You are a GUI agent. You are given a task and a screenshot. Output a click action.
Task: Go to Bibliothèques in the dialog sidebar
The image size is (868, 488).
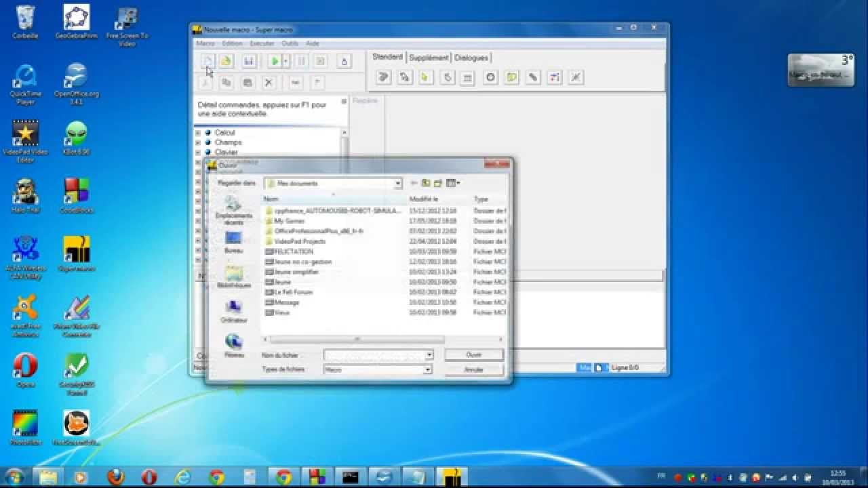pyautogui.click(x=234, y=277)
